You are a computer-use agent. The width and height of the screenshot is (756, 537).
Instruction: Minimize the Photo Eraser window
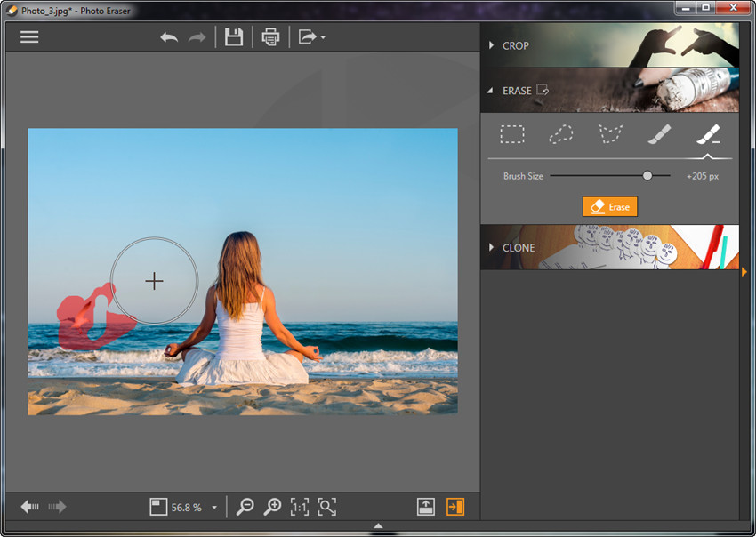click(685, 8)
